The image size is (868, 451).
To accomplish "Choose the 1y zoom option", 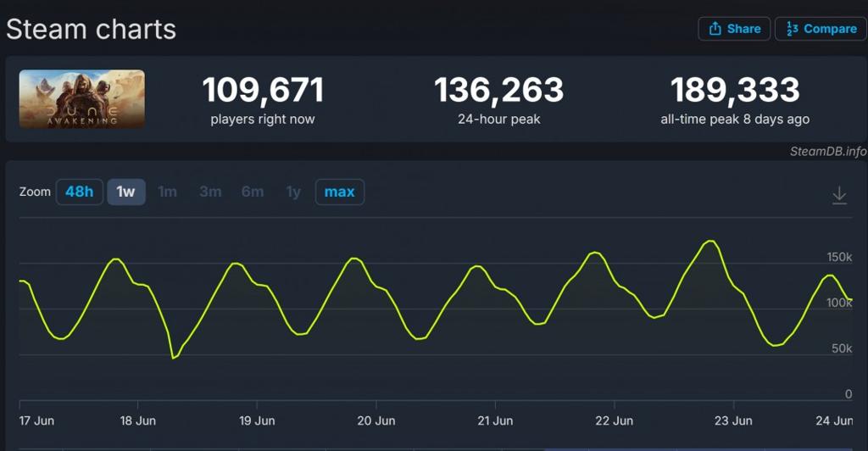I will pyautogui.click(x=293, y=192).
